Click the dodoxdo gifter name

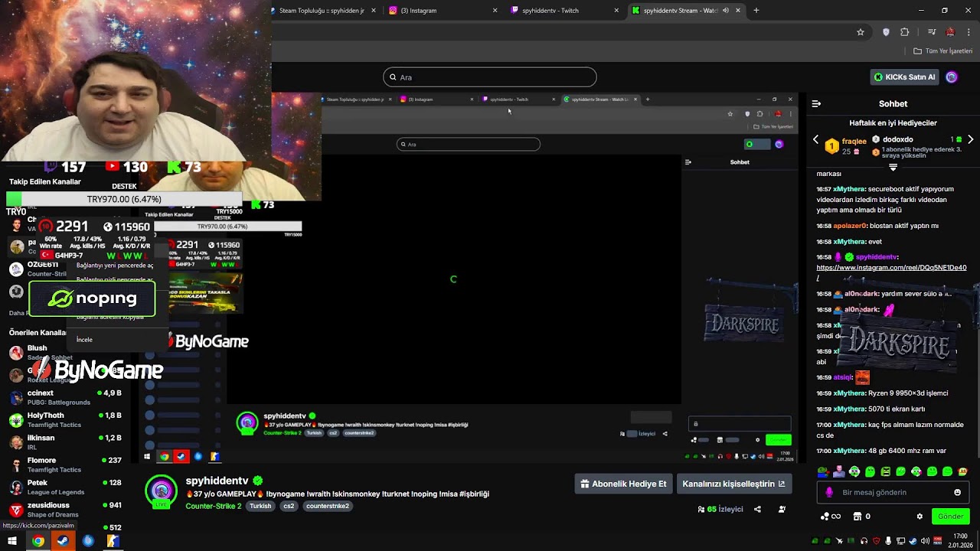tap(897, 140)
